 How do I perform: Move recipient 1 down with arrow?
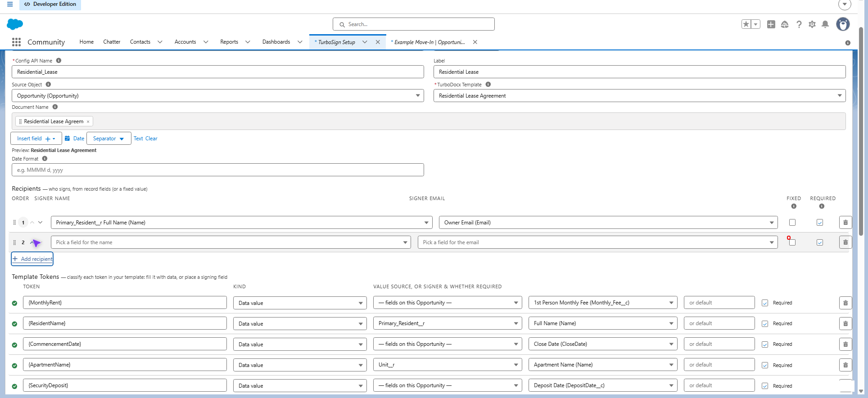[41, 222]
